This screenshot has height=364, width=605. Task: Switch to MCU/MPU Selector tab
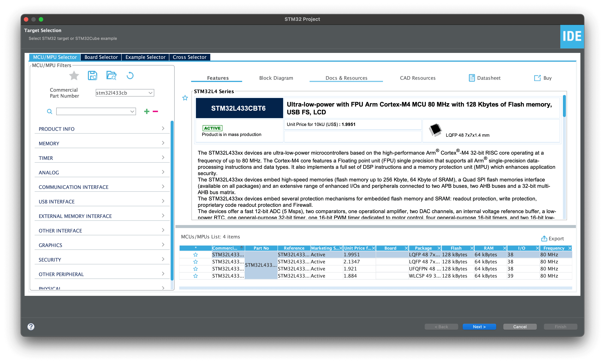click(55, 57)
